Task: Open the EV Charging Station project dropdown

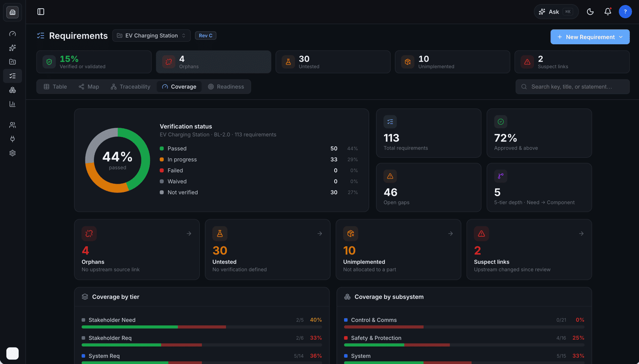Action: [152, 36]
